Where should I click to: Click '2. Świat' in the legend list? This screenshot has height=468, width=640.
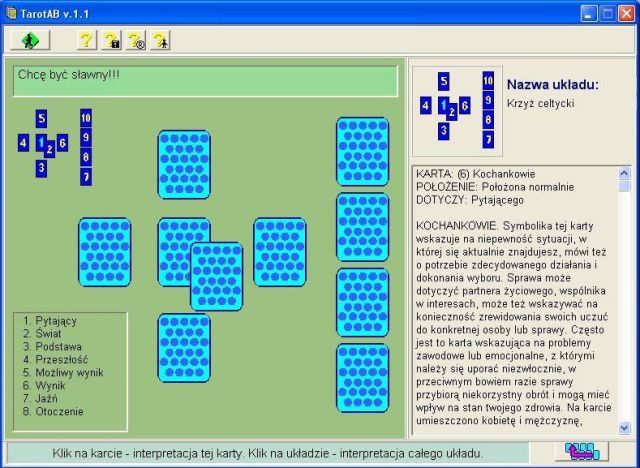pyautogui.click(x=42, y=333)
